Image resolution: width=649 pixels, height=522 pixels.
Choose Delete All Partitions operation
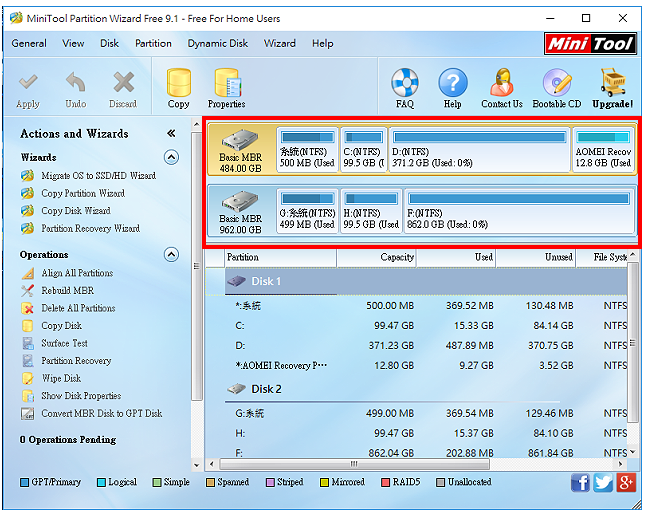[x=78, y=308]
